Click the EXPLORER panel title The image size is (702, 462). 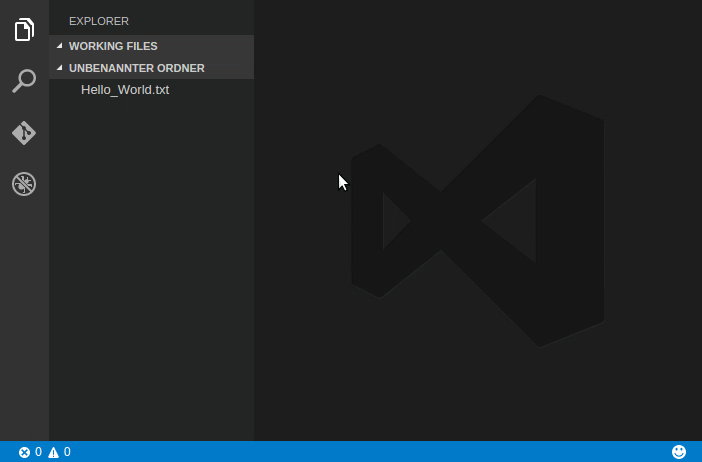tap(99, 21)
